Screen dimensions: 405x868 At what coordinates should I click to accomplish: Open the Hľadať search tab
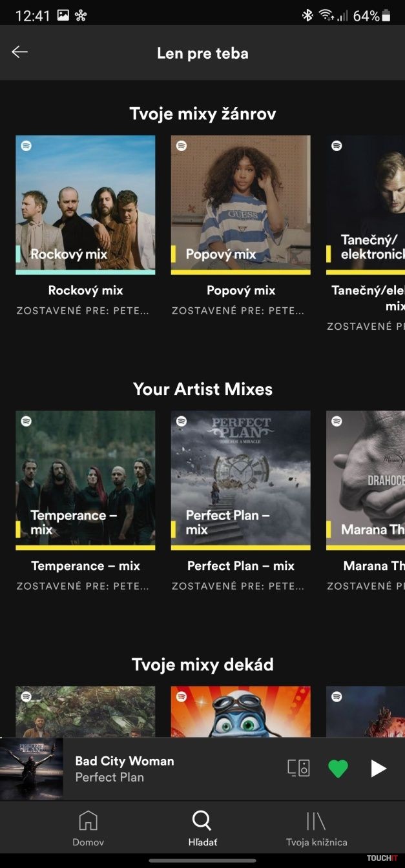(202, 829)
